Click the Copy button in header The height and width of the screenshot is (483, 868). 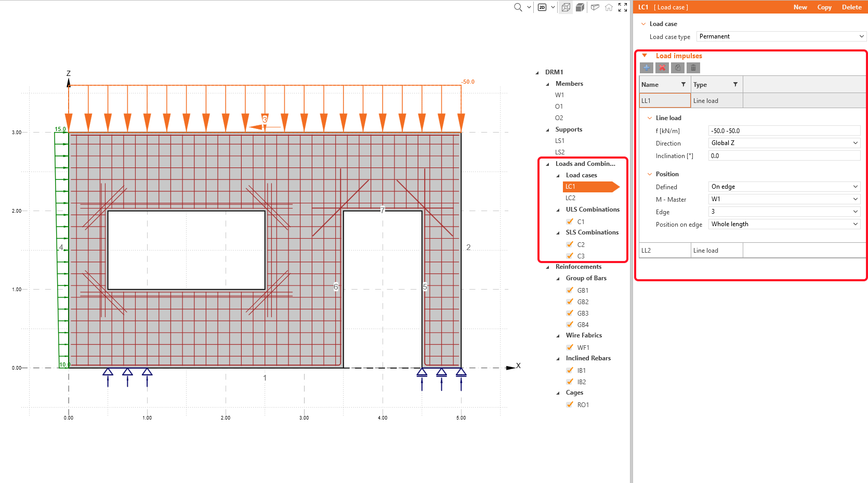pos(824,7)
